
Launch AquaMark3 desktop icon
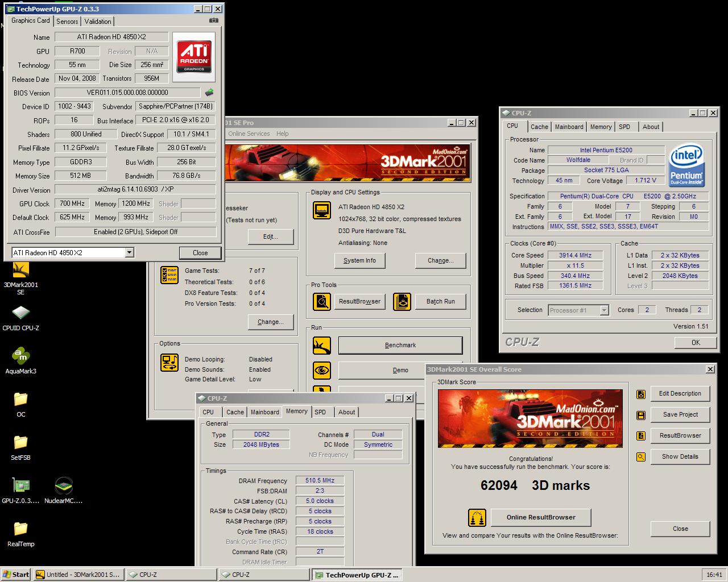(x=20, y=360)
